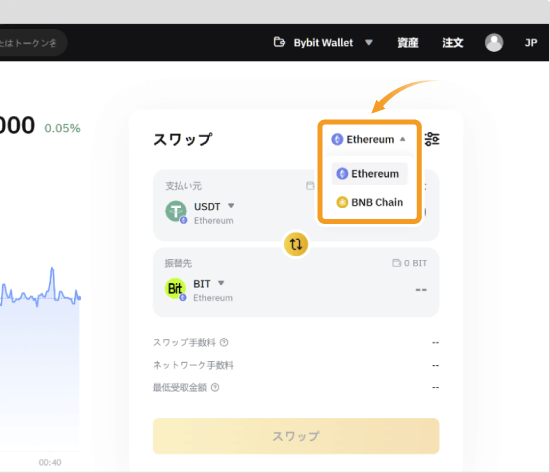The width and height of the screenshot is (550, 473).
Task: Click the 0.05% price change
Action: (x=62, y=128)
